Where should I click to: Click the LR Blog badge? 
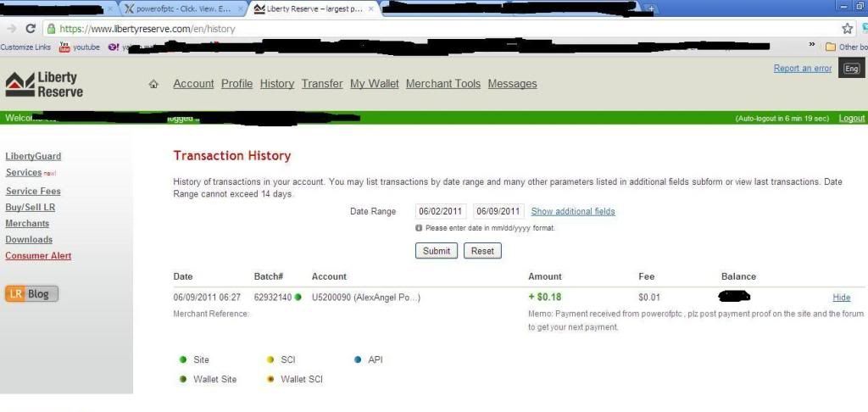tap(31, 294)
